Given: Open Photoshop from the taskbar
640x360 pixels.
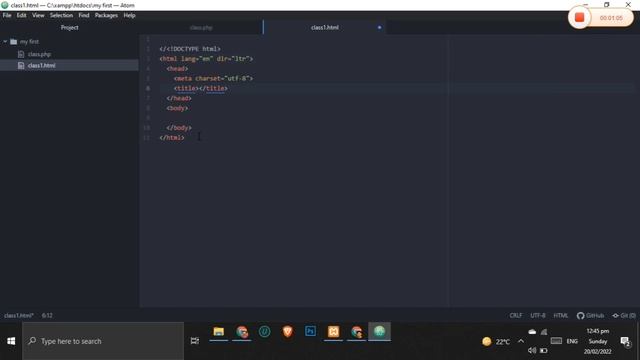Looking at the screenshot, I should pyautogui.click(x=310, y=332).
